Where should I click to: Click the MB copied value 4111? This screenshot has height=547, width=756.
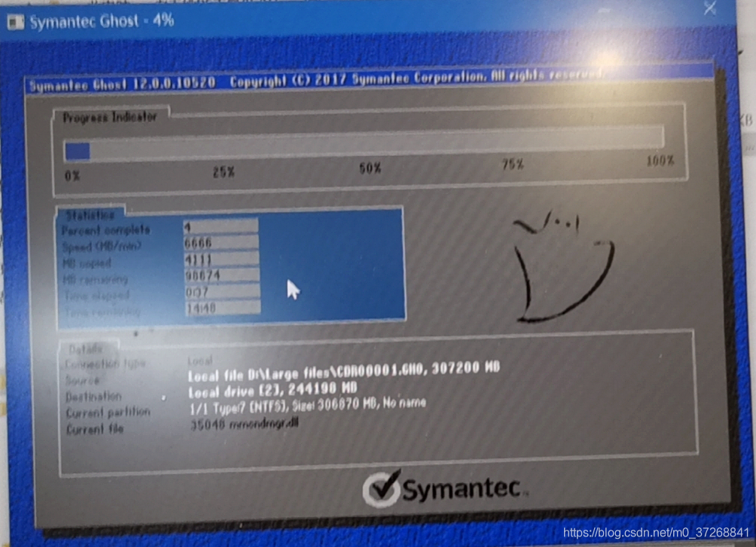[x=222, y=259]
